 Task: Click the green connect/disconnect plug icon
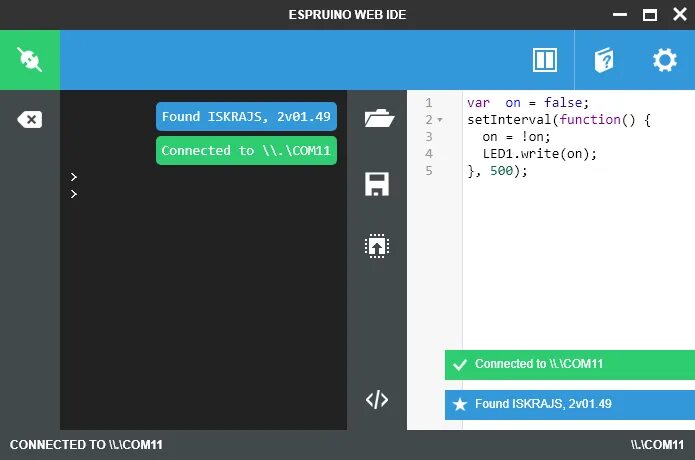[30, 60]
